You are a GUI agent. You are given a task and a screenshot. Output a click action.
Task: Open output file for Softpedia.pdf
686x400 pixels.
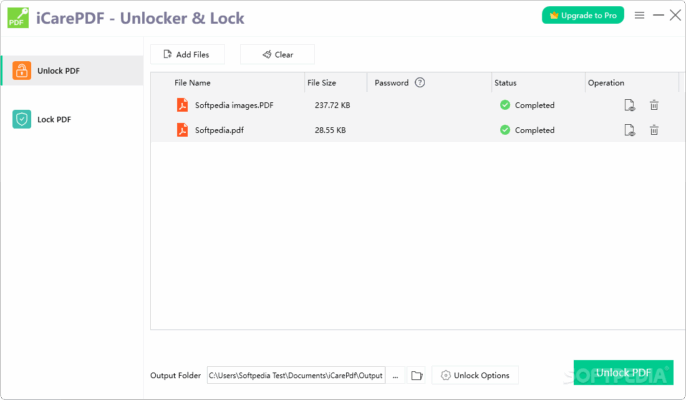(630, 130)
